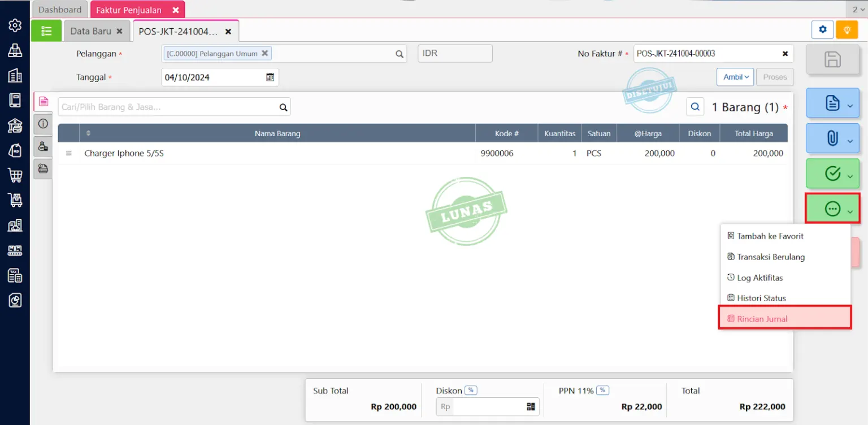Screen dimensions: 868x425
Task: Toggle percent mode for Diskon
Action: click(471, 391)
